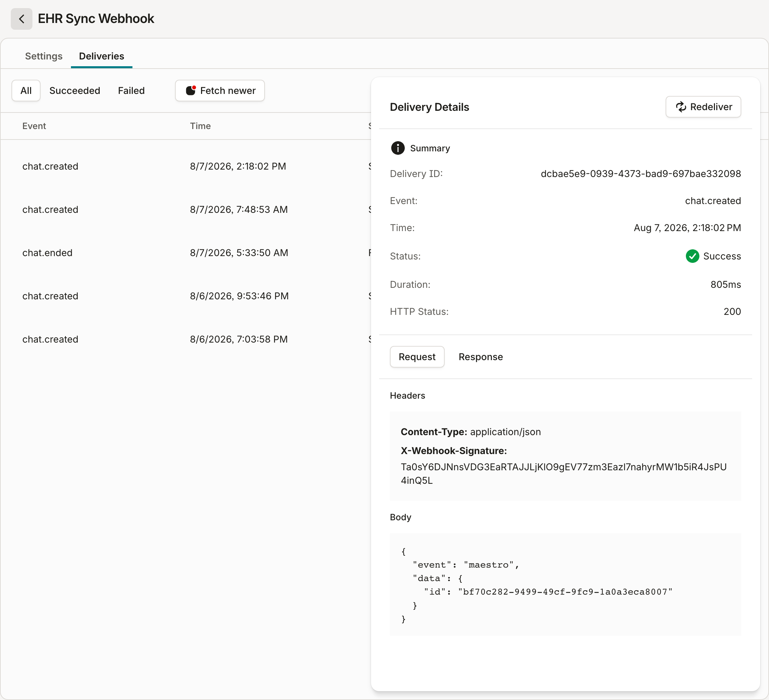Filter deliveries by Failed

point(131,91)
